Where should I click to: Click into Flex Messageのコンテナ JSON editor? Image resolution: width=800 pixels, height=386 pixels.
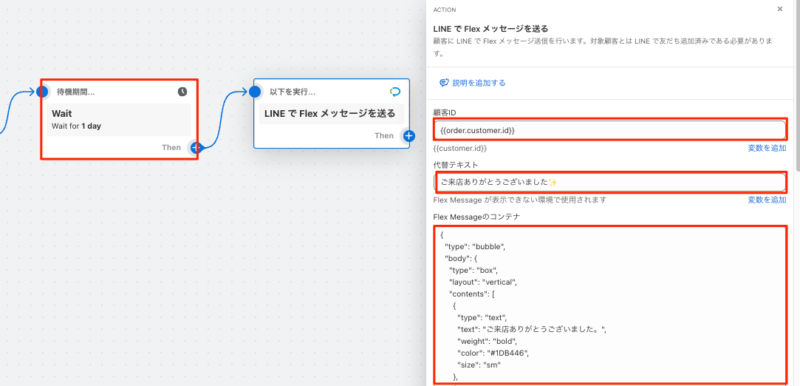click(609, 304)
